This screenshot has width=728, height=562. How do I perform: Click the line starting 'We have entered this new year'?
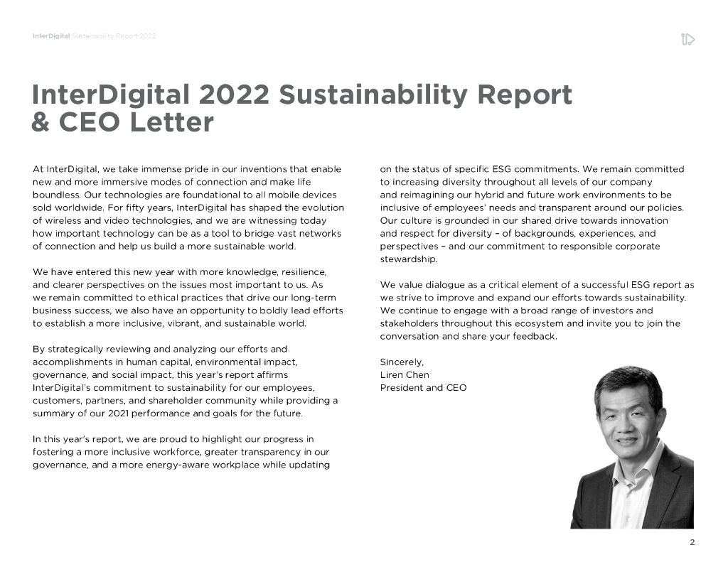179,272
